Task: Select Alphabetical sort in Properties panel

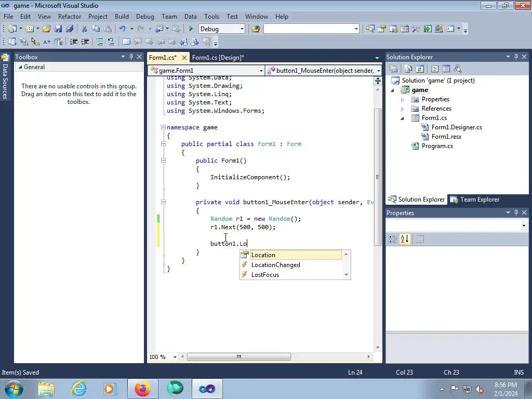Action: pos(404,239)
